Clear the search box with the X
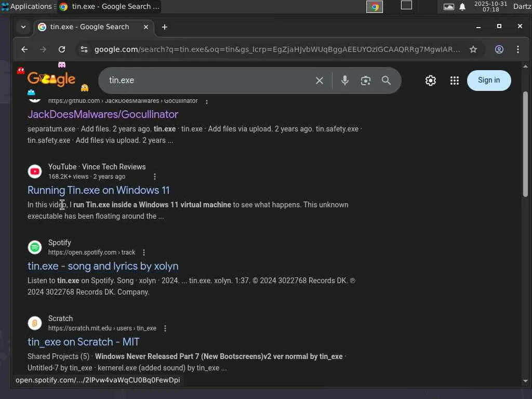Viewport: 532px width, 399px height. coord(320,81)
